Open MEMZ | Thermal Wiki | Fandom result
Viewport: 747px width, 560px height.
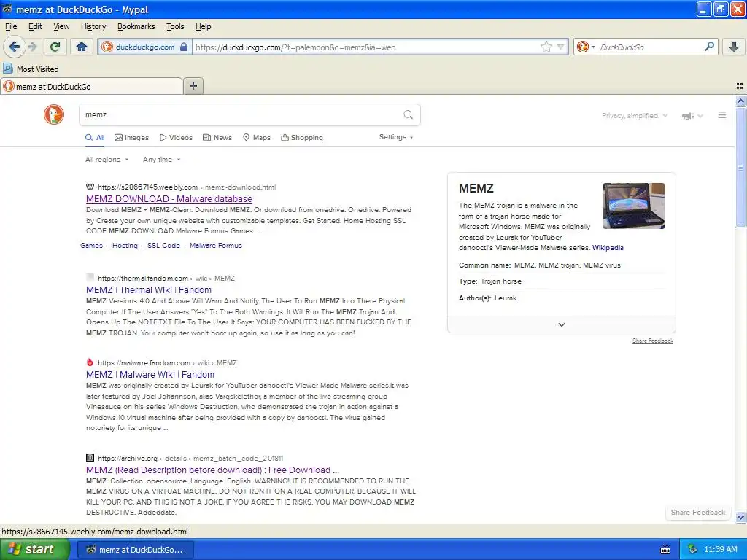tap(149, 290)
